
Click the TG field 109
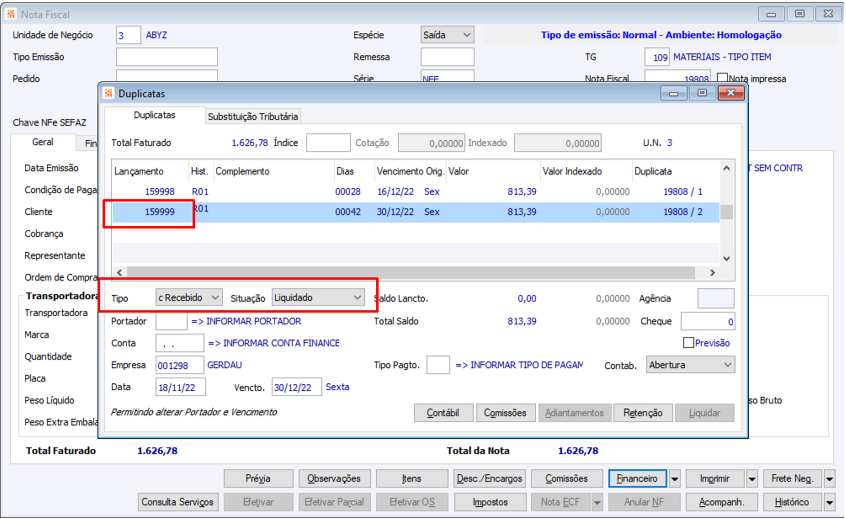pyautogui.click(x=657, y=57)
